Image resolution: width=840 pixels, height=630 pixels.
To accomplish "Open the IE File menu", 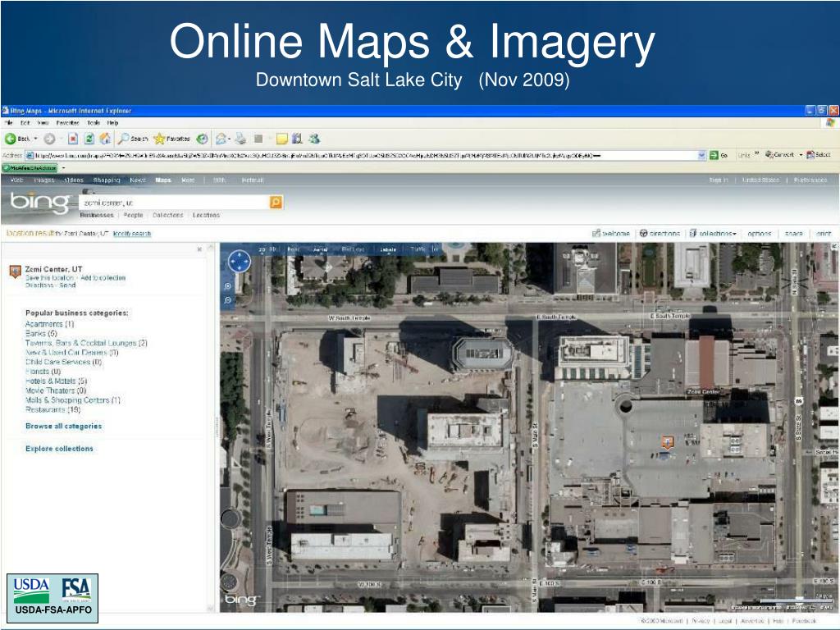I will [x=8, y=123].
